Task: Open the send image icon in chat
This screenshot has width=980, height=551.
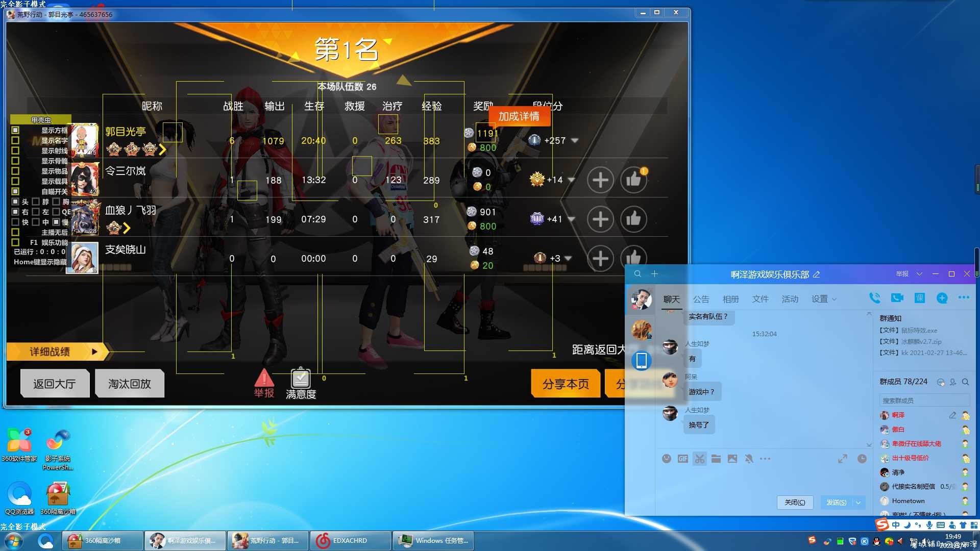Action: coord(732,459)
